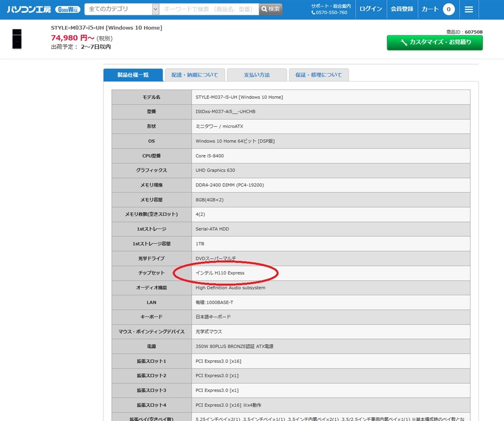This screenshot has height=421, width=504.
Task: Click the cart count badge
Action: [448, 9]
